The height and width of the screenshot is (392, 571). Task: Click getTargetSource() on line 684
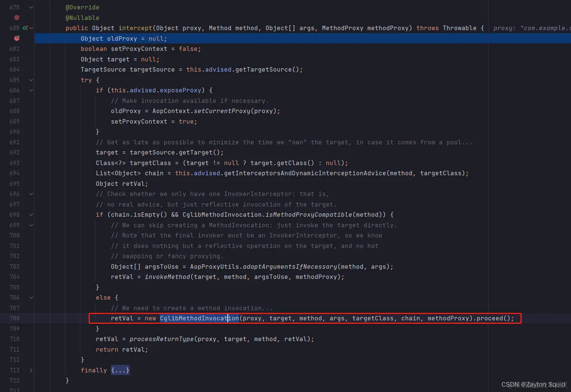267,69
